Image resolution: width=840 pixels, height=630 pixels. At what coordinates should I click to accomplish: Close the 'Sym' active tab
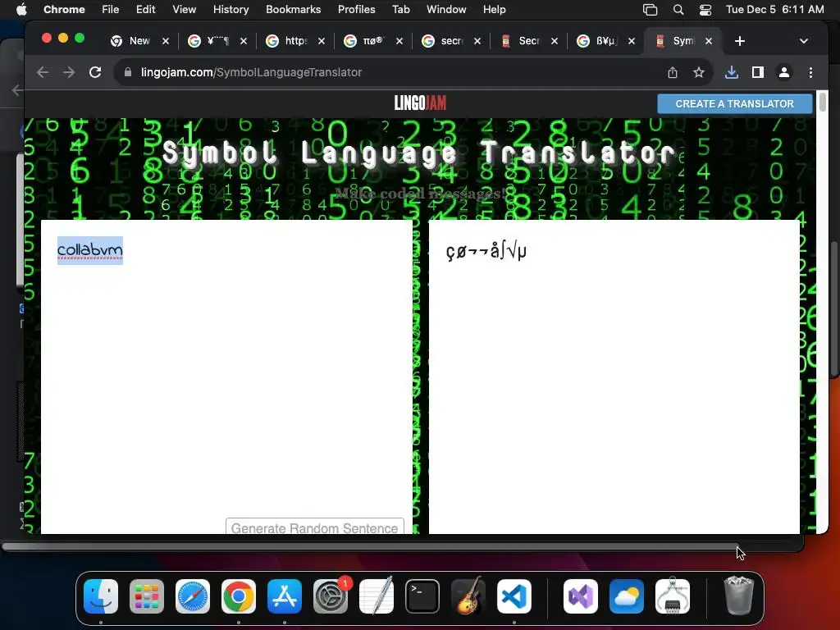pos(709,41)
